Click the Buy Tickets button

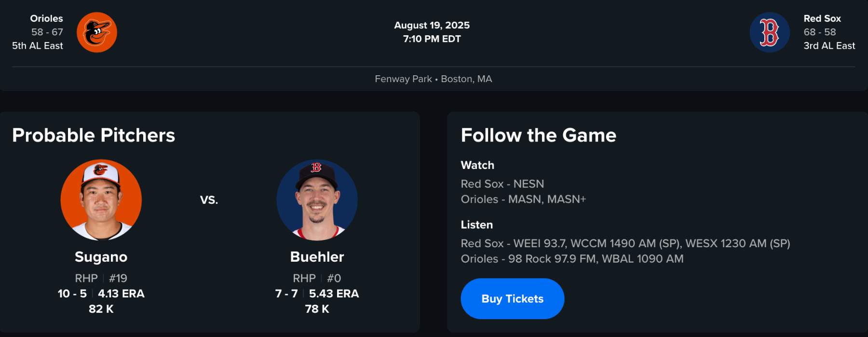512,299
